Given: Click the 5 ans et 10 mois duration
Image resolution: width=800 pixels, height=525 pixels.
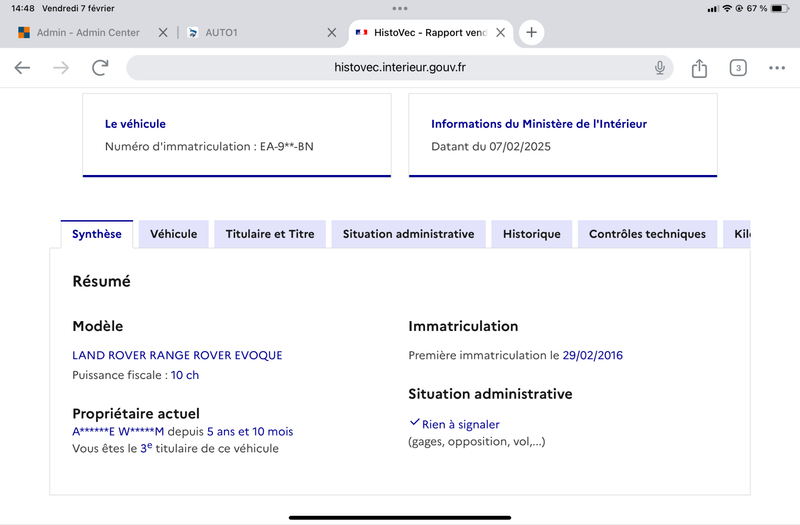Looking at the screenshot, I should (x=250, y=432).
